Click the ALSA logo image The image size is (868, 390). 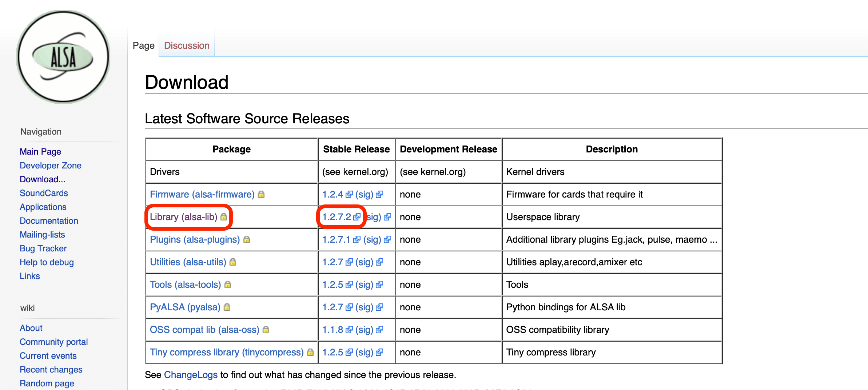click(x=63, y=57)
